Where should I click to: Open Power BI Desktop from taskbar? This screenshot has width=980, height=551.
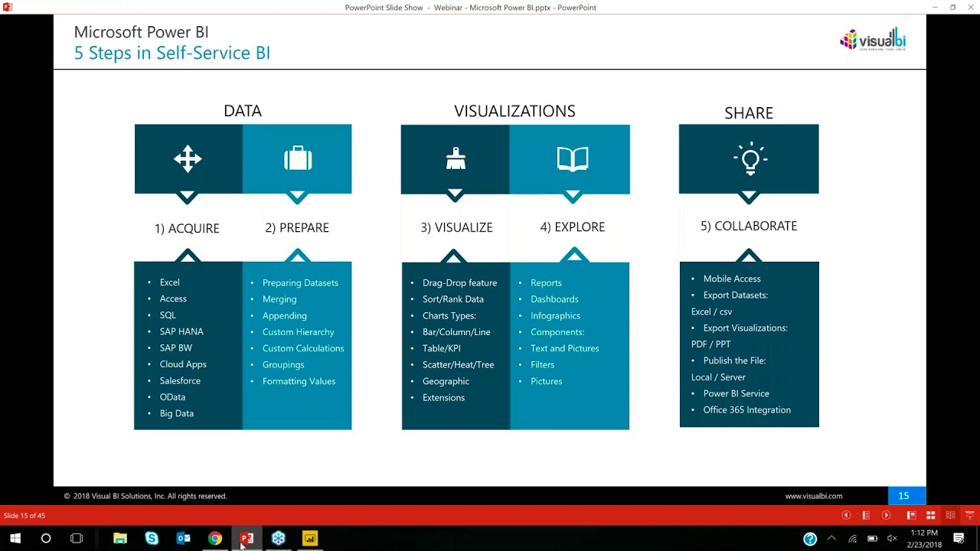click(309, 539)
